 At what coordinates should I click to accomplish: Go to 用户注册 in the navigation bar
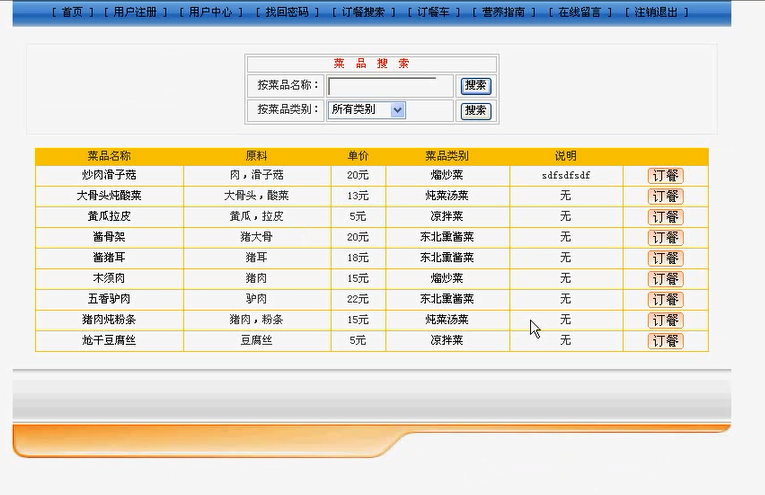click(135, 12)
